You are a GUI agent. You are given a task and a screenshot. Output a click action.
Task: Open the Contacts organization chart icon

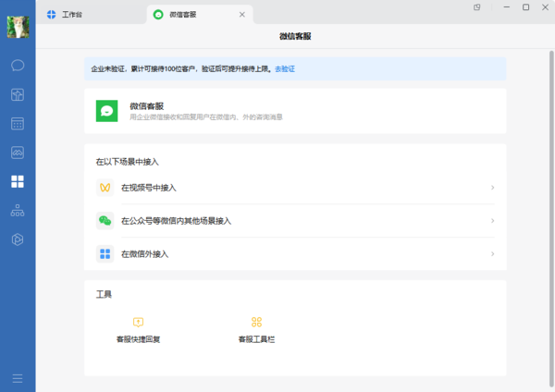click(x=18, y=211)
